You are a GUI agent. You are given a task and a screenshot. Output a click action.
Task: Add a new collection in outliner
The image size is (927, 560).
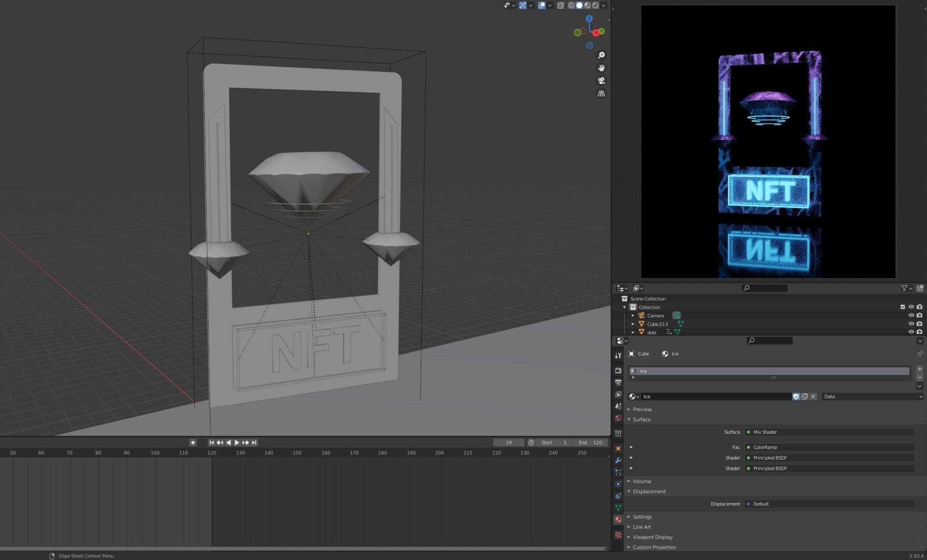pyautogui.click(x=920, y=288)
